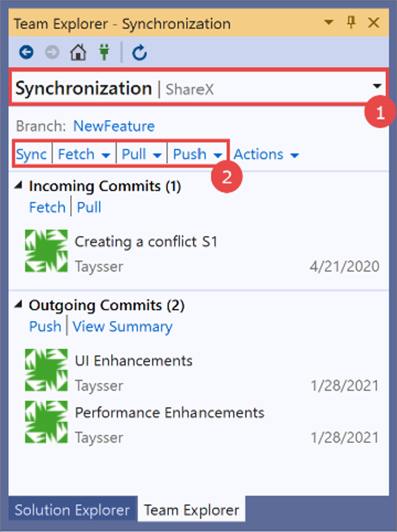The width and height of the screenshot is (397, 532).
Task: Select the Performance Enhancements commit
Action: pyautogui.click(x=169, y=412)
